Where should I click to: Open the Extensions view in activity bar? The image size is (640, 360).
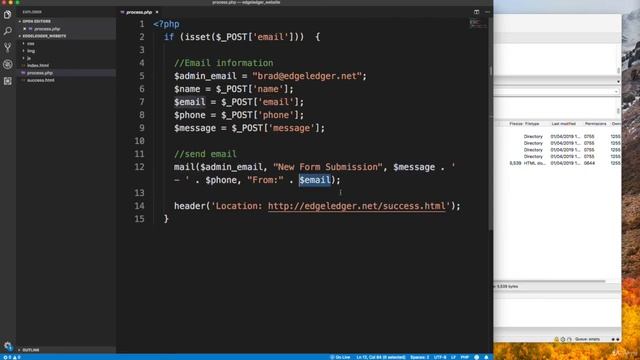click(8, 81)
